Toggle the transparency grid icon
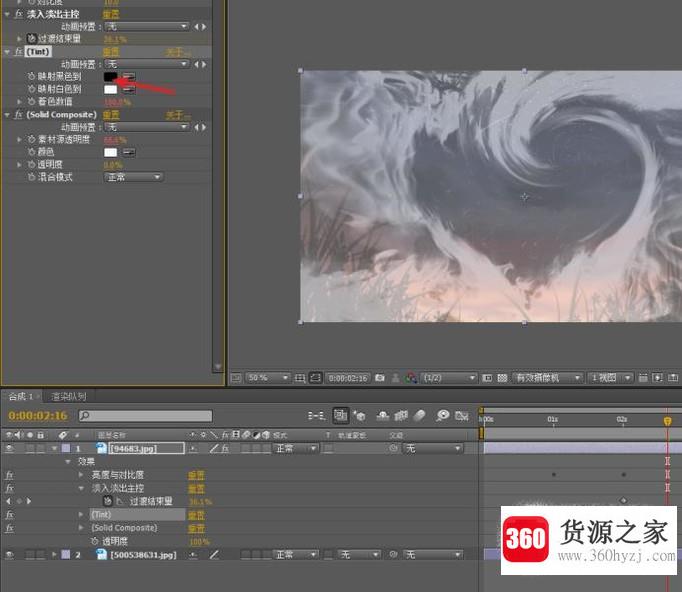This screenshot has width=682, height=592. tap(502, 378)
